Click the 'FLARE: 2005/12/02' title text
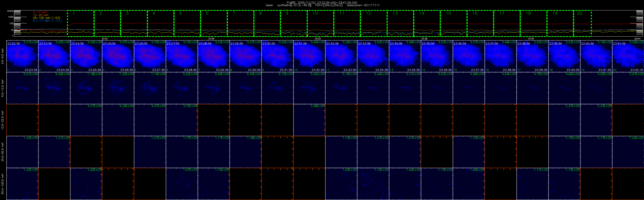 point(300,3)
